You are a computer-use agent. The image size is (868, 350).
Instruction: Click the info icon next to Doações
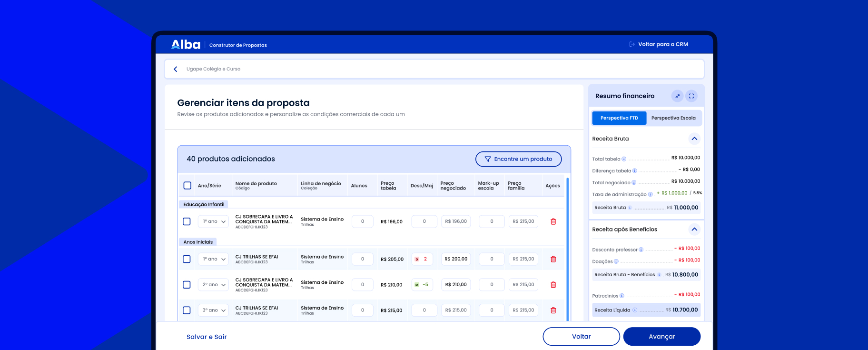pos(616,261)
